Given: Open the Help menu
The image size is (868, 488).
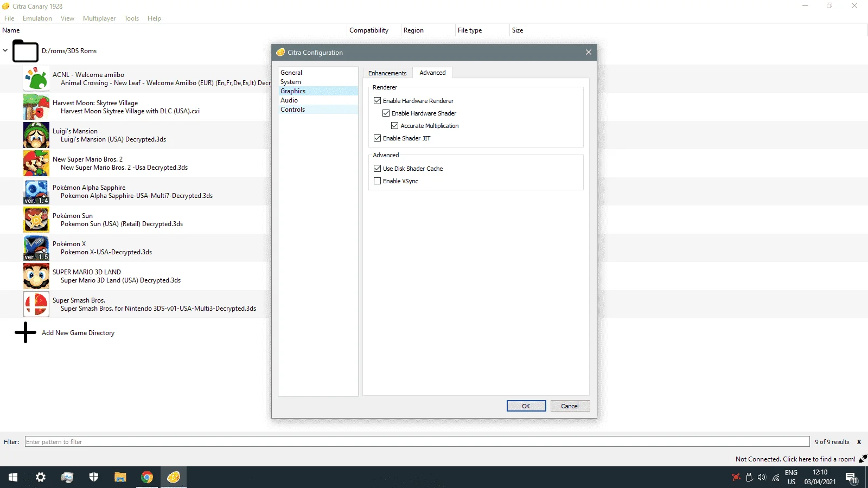Looking at the screenshot, I should tap(154, 18).
